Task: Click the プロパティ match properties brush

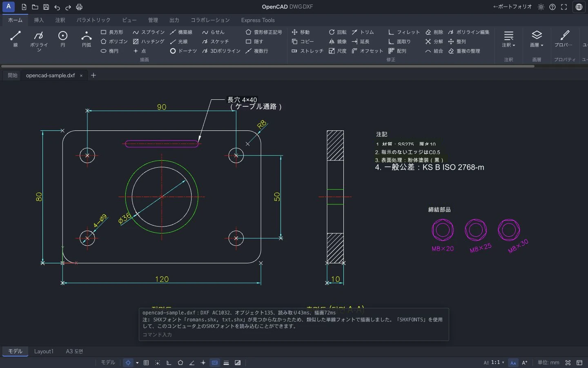Action: 564,39
